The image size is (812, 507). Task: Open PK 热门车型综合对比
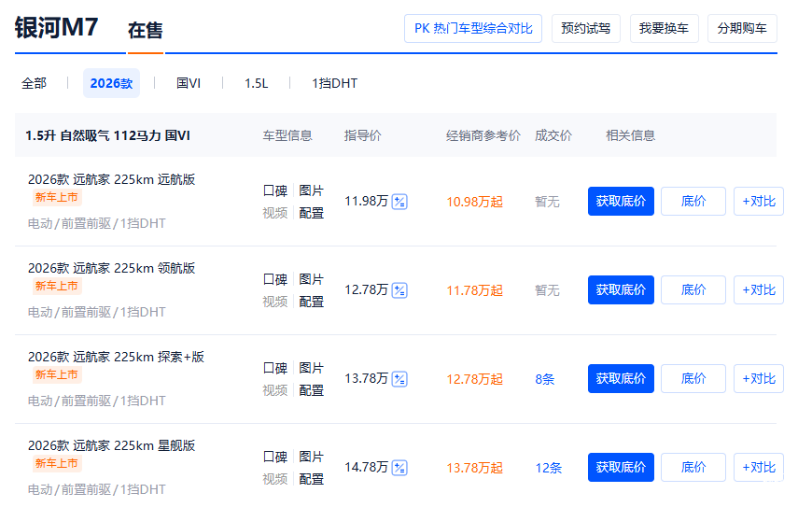pos(473,29)
